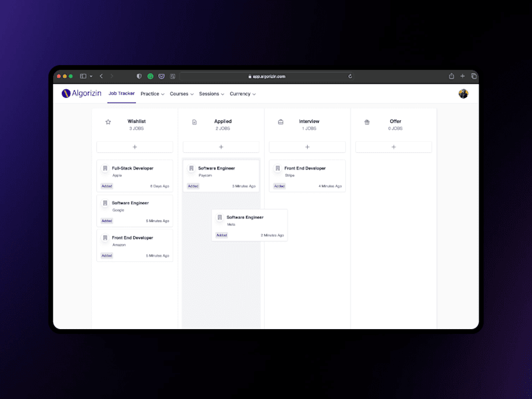Screen dimensions: 532x399
Task: Open Software Engineer Google job card
Action: [x=135, y=211]
